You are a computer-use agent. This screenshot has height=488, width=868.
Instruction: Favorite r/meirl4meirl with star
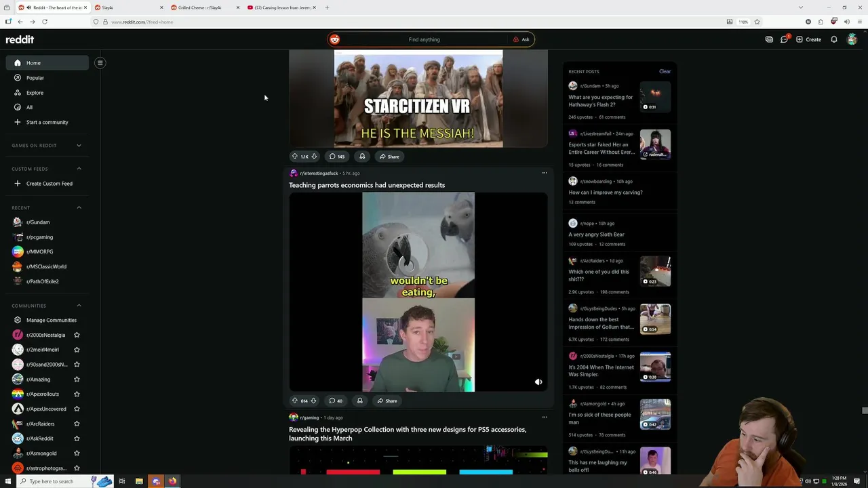[x=77, y=350]
